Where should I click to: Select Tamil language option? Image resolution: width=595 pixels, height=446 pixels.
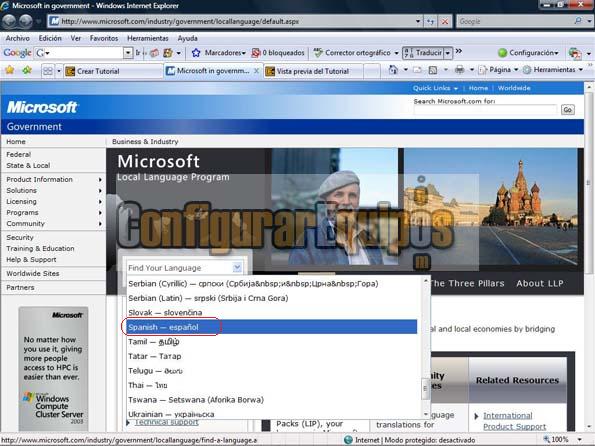(272, 342)
